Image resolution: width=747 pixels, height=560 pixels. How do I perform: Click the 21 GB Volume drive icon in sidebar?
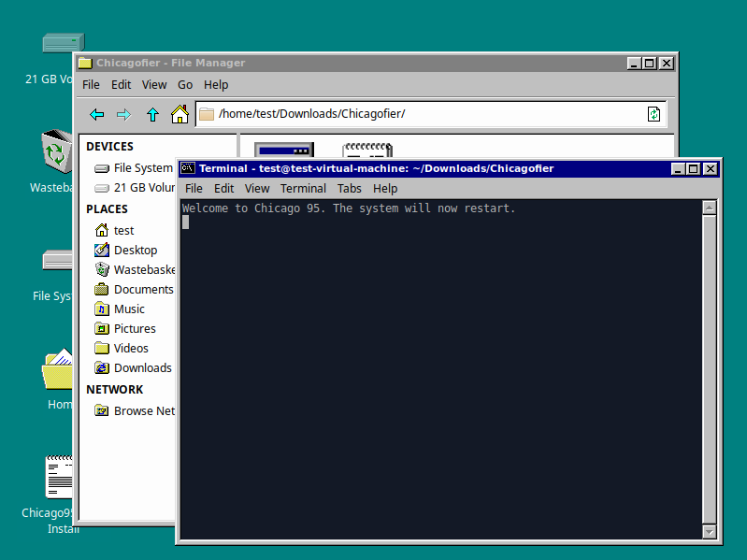(x=102, y=188)
